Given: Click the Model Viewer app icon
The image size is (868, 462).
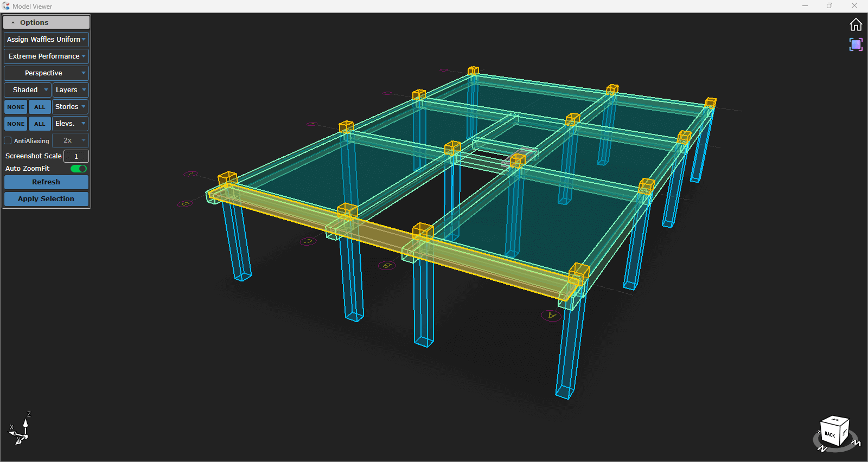Looking at the screenshot, I should click(6, 6).
